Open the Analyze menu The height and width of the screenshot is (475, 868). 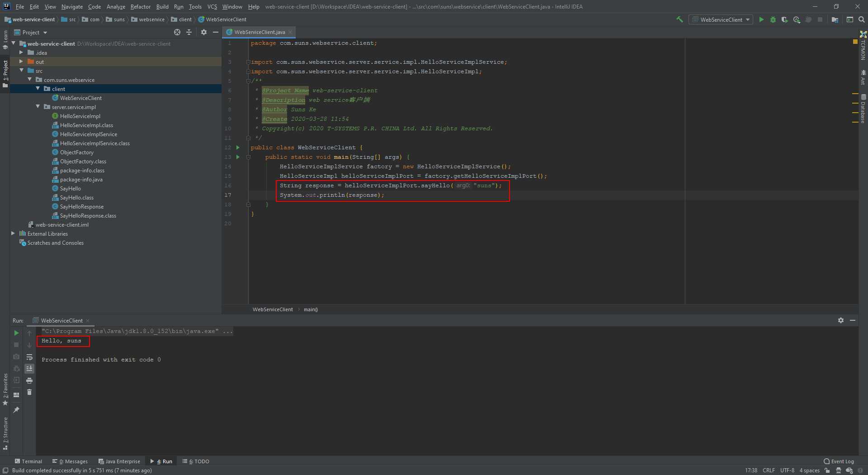(x=116, y=7)
